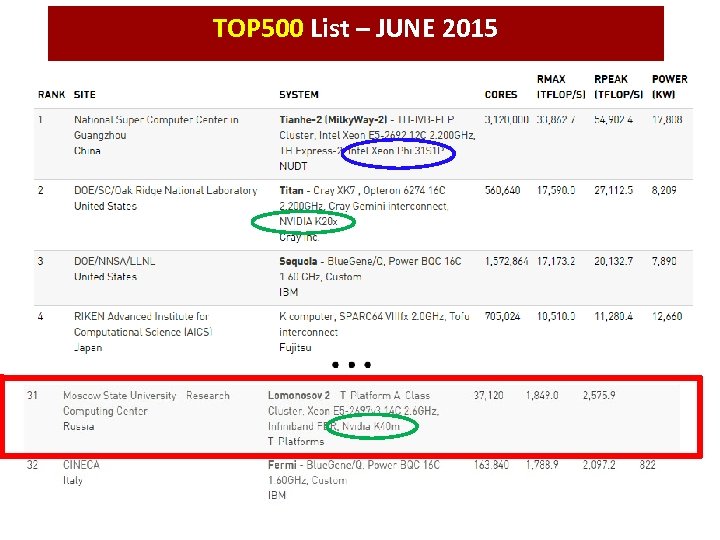Open the Lomonosov 2 system name
This screenshot has width=720, height=540.
coord(299,395)
